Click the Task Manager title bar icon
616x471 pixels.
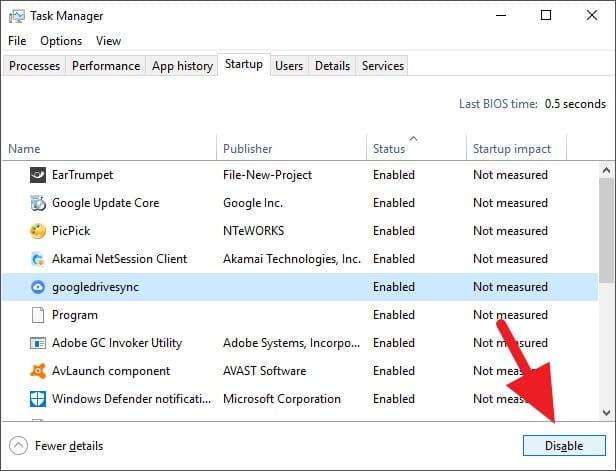pyautogui.click(x=17, y=16)
